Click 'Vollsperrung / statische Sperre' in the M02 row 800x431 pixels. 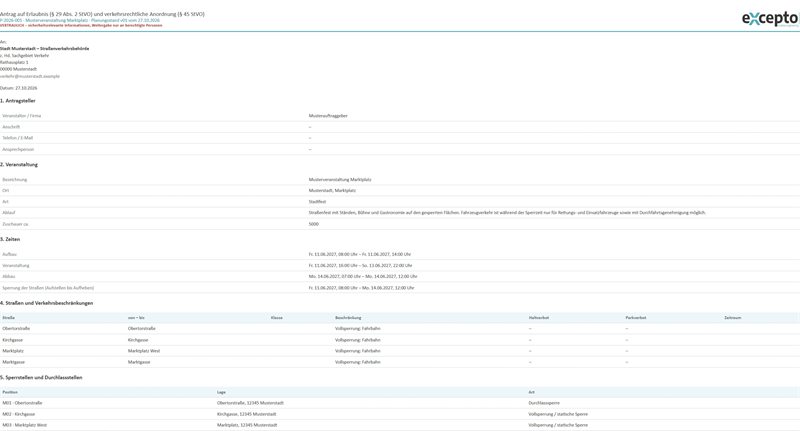pos(558,414)
